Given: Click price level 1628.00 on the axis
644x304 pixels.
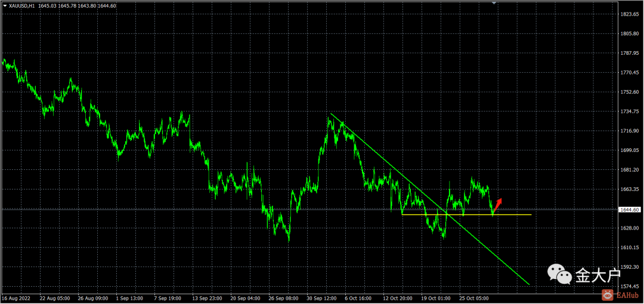Looking at the screenshot, I should pos(630,228).
